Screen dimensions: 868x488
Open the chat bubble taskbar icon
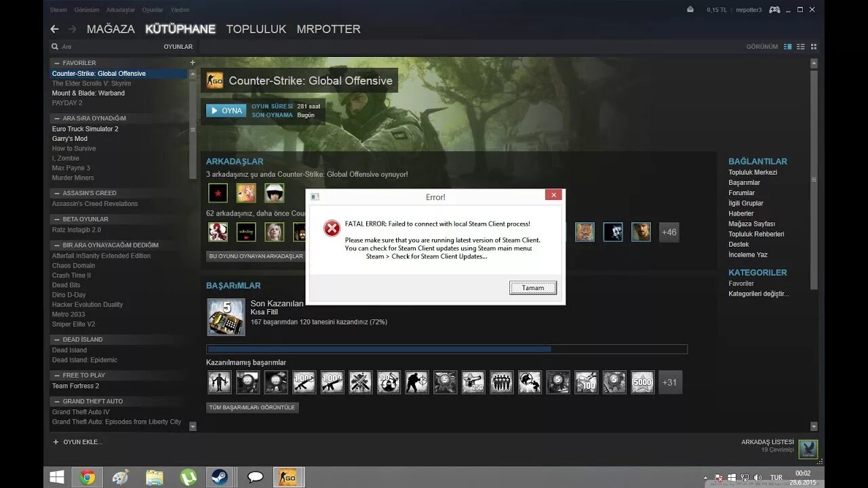tap(256, 477)
